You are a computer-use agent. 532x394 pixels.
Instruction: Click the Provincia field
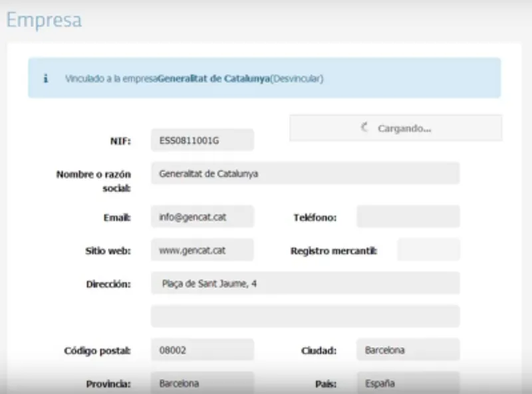pyautogui.click(x=202, y=383)
